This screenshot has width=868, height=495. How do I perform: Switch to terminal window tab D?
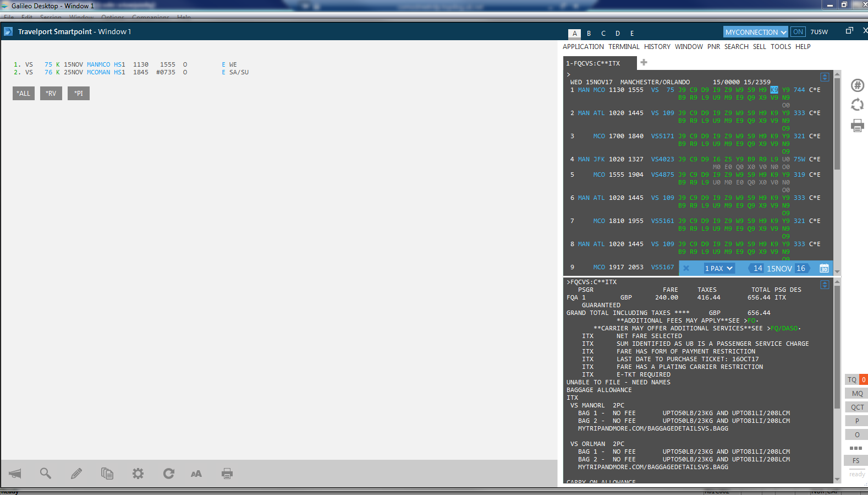(618, 34)
